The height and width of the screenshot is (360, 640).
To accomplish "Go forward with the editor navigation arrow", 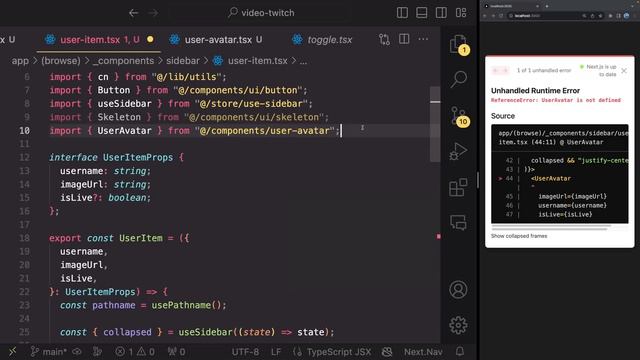I will click(x=153, y=13).
